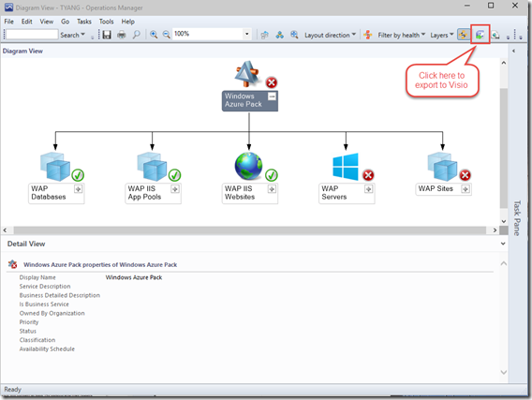
Task: Click the horizontal scrollbar right arrow
Action: coord(495,230)
